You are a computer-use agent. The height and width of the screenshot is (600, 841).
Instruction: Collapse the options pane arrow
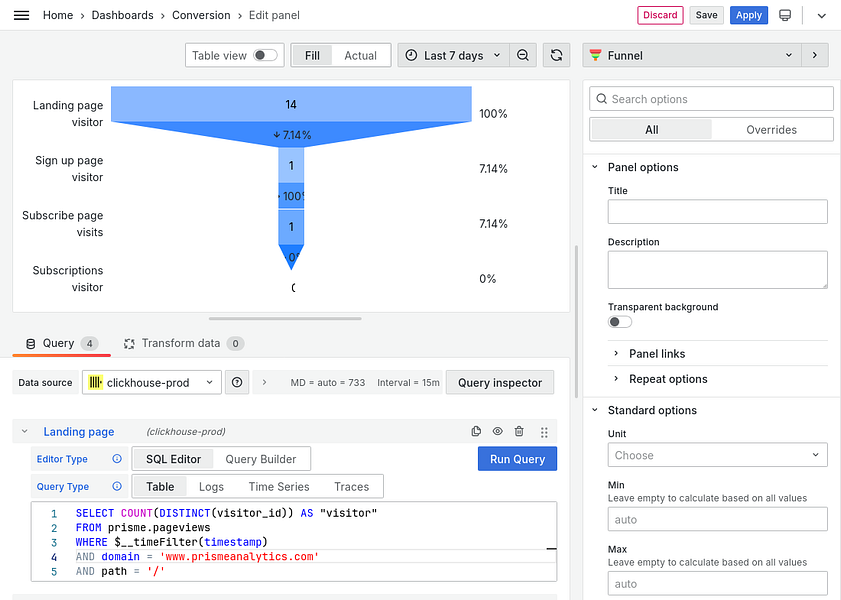coord(815,55)
